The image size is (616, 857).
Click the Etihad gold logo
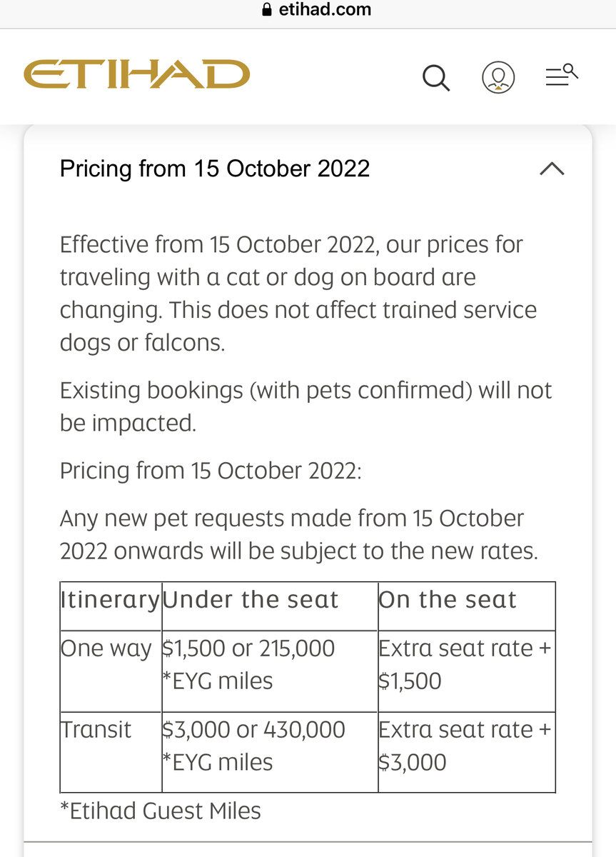tap(136, 74)
